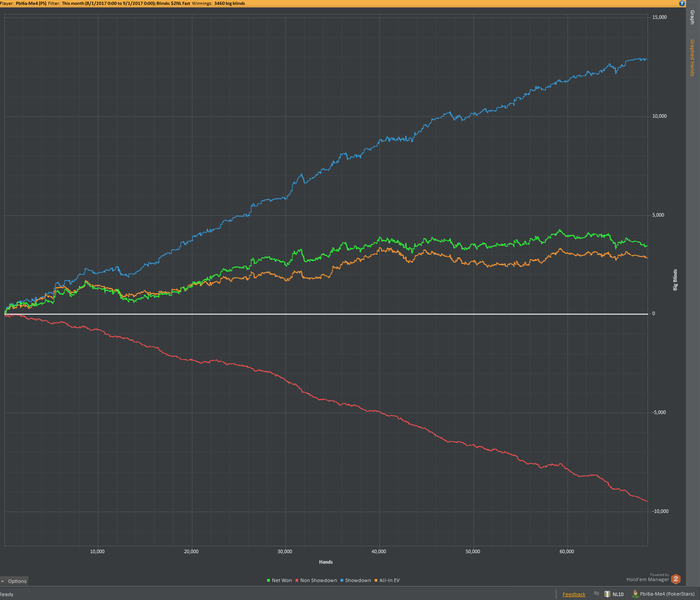The image size is (700, 600).
Task: Click the Ready status text
Action: click(x=7, y=594)
